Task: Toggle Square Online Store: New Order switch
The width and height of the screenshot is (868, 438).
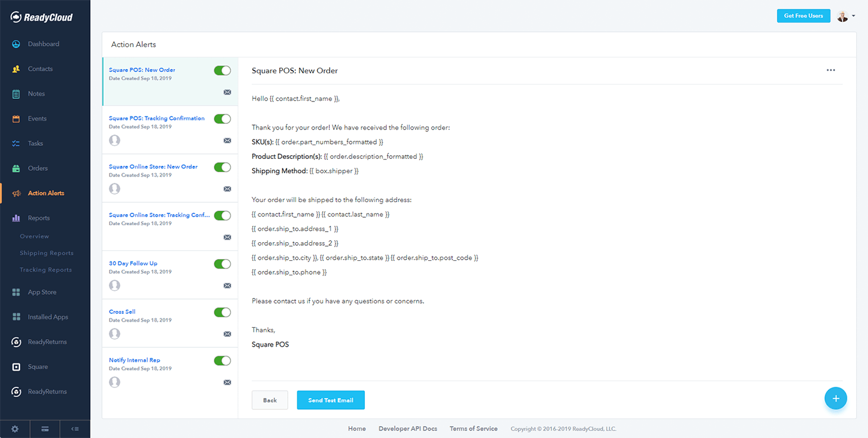Action: coord(222,167)
